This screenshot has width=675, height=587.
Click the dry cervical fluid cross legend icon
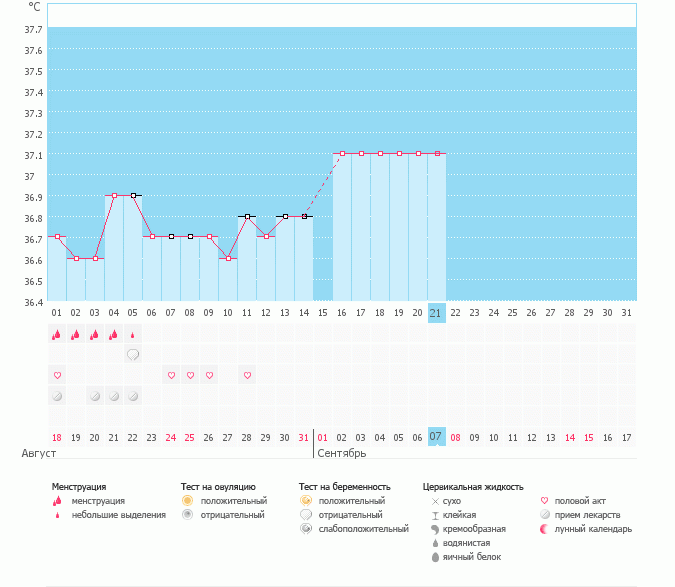[435, 500]
